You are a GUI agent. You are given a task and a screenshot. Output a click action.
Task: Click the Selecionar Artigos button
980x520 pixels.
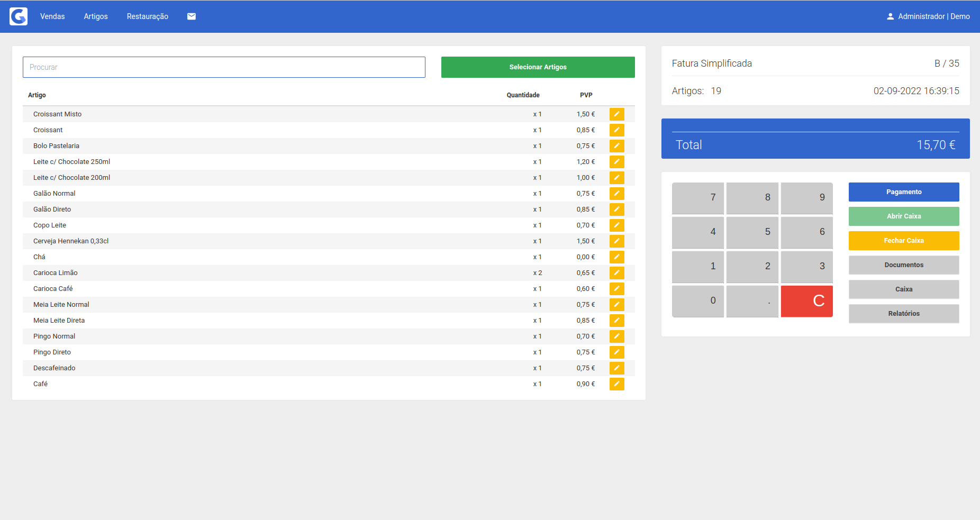pyautogui.click(x=538, y=67)
